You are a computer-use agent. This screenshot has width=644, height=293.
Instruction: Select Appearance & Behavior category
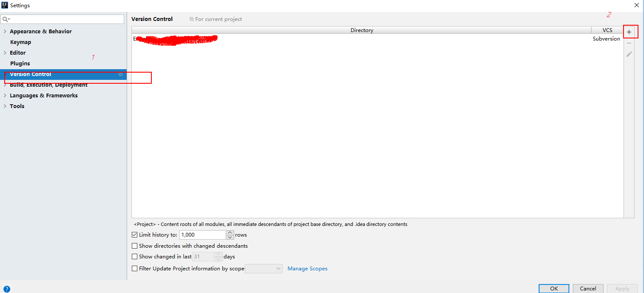point(41,32)
